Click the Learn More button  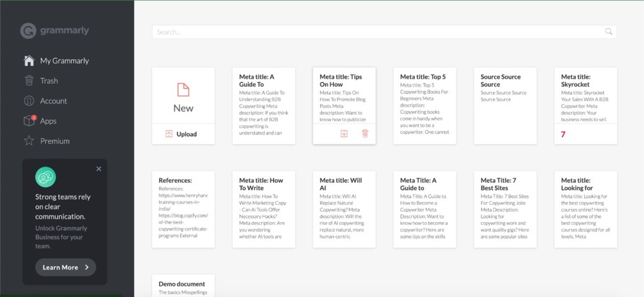tap(66, 267)
